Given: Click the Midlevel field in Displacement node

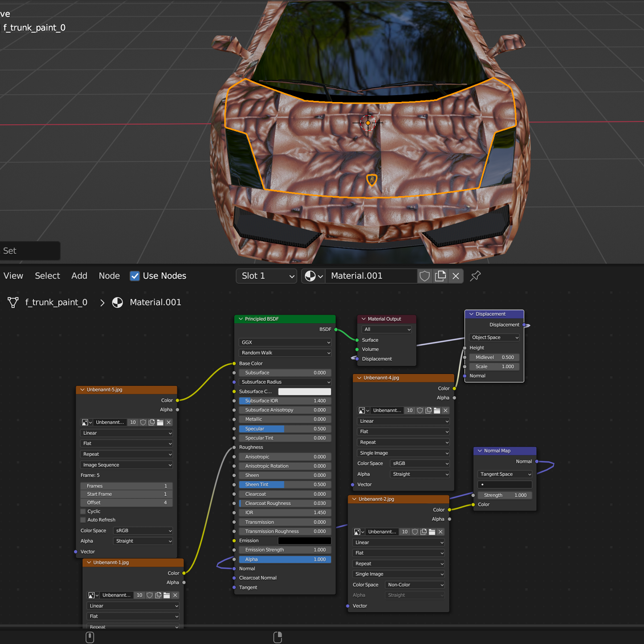Looking at the screenshot, I should click(x=495, y=357).
